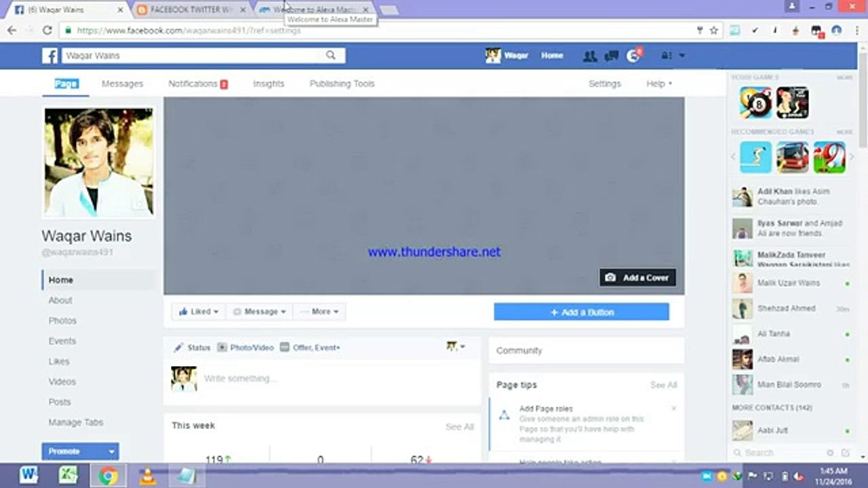
Task: Open chat settings gear icon
Action: click(830, 453)
